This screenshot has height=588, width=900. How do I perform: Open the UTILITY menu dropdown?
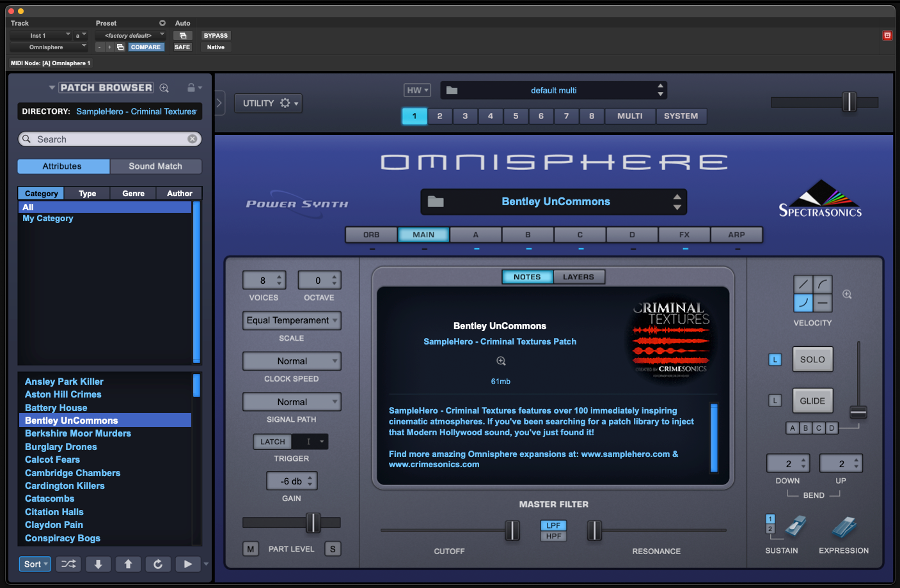(x=268, y=103)
